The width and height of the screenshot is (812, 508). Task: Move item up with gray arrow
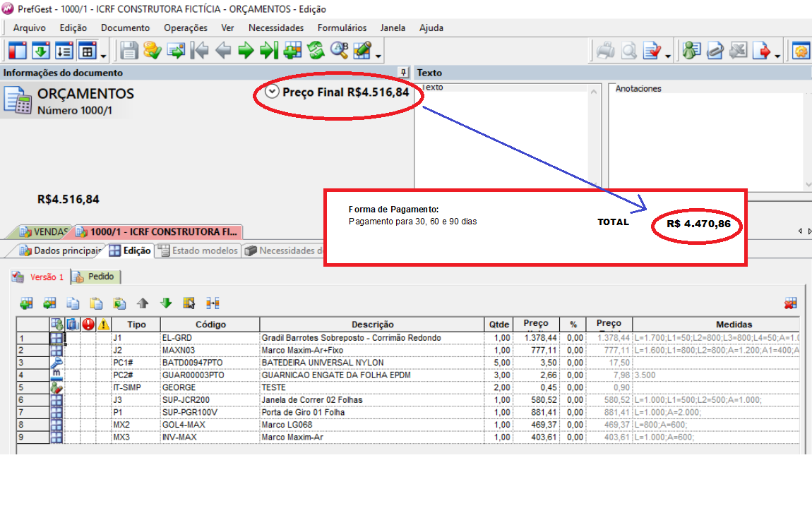pos(143,303)
